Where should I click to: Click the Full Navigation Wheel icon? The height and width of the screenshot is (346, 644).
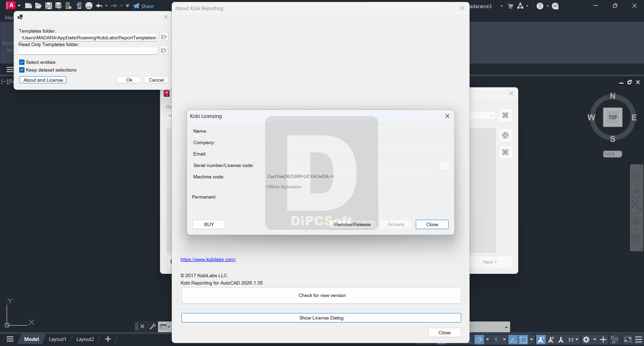tap(637, 176)
